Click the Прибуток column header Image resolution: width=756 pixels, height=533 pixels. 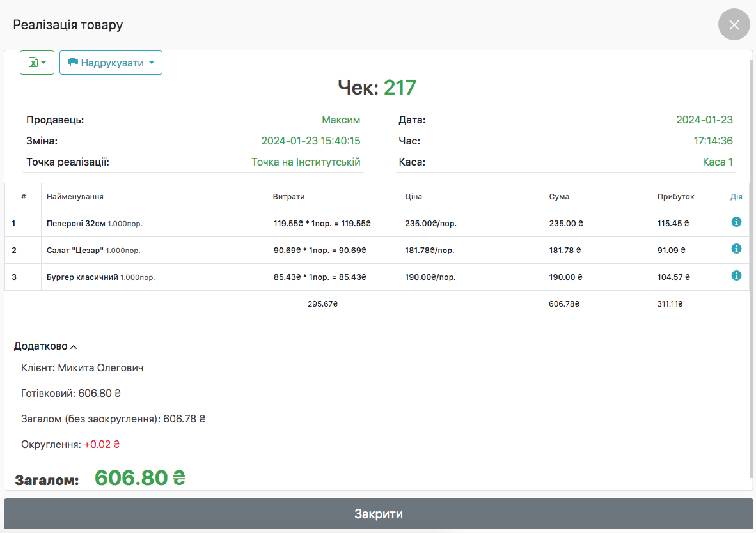[675, 197]
